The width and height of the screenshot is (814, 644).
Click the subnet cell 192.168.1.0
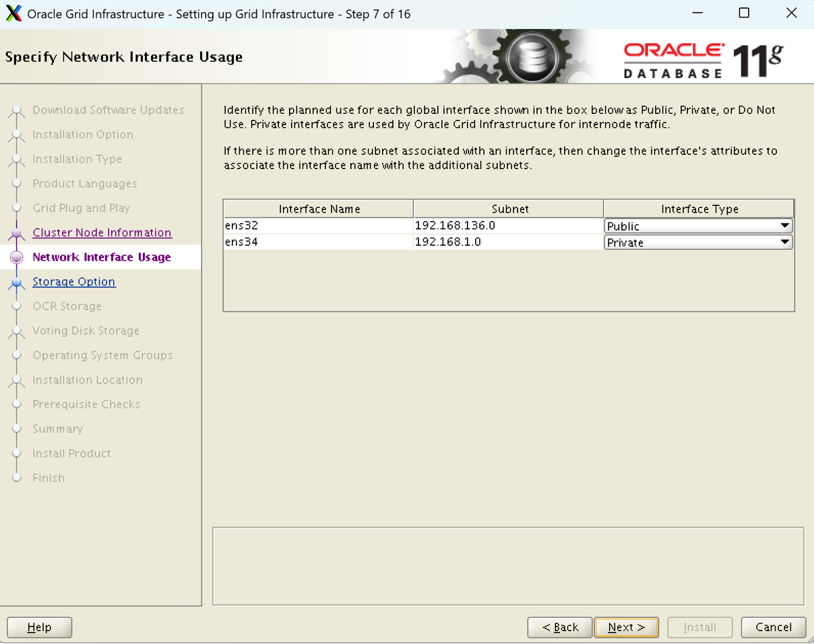(x=508, y=243)
